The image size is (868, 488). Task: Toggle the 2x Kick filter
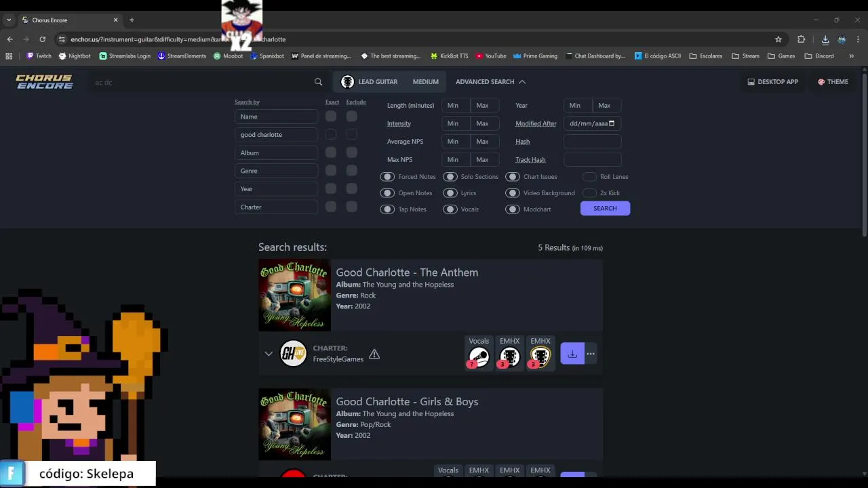(589, 193)
